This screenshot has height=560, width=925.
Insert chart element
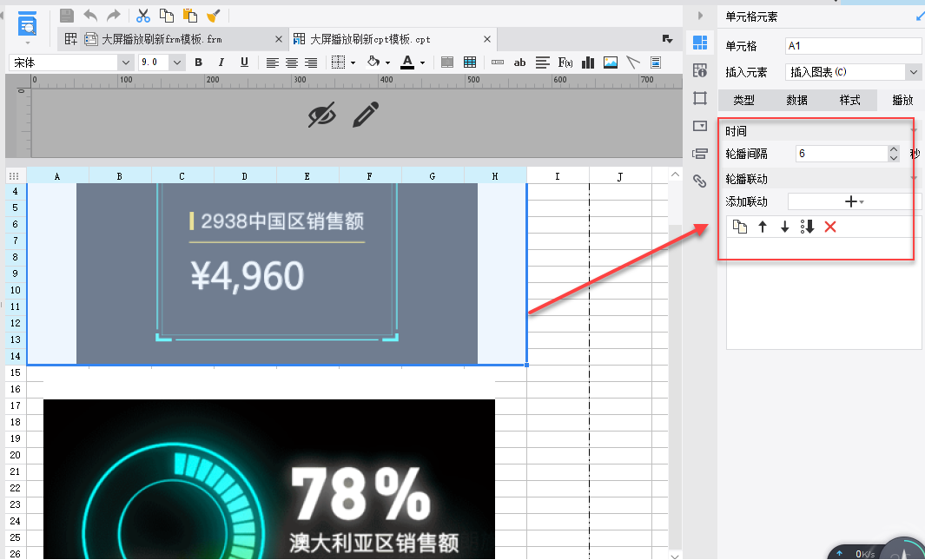(587, 63)
